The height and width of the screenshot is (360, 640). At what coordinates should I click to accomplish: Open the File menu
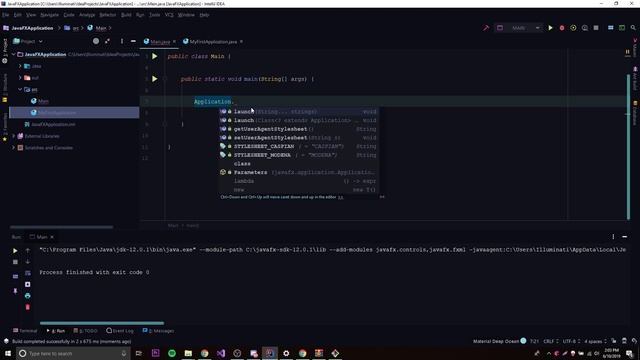[5, 15]
